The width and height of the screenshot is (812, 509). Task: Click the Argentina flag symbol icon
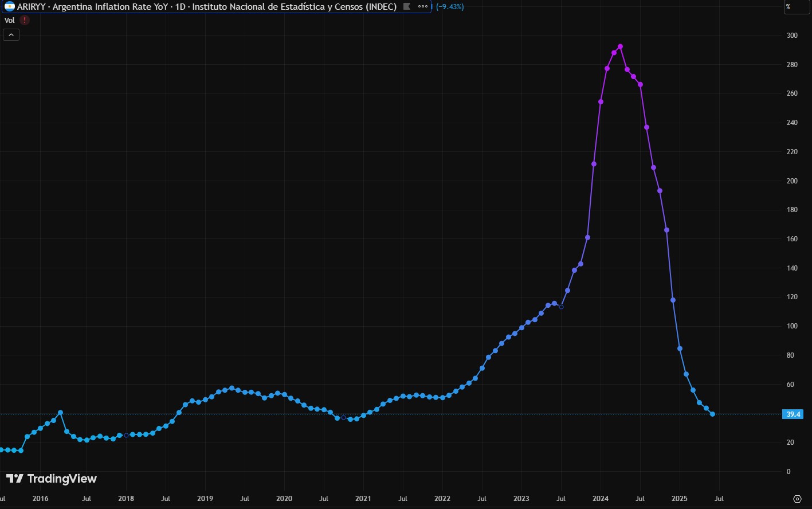(10, 7)
